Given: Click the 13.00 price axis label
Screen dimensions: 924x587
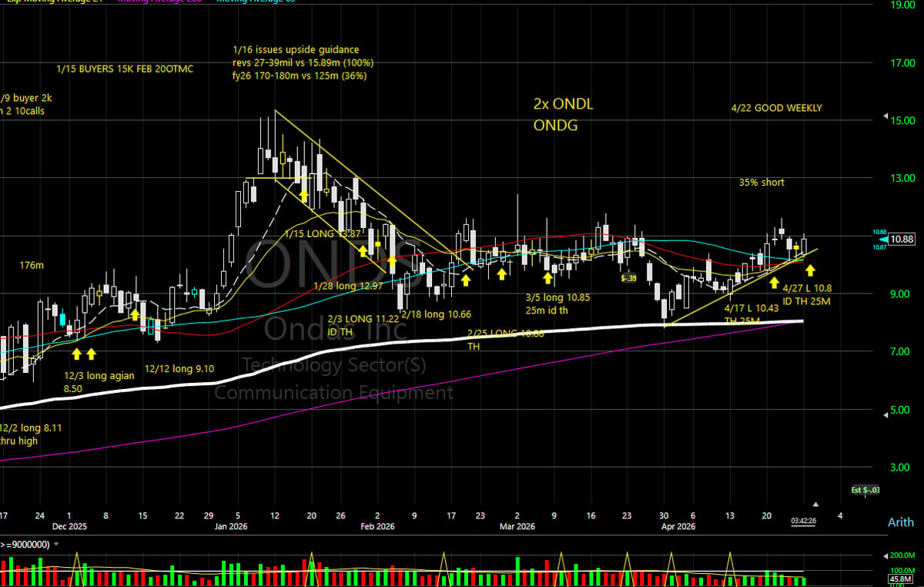Looking at the screenshot, I should tap(902, 178).
